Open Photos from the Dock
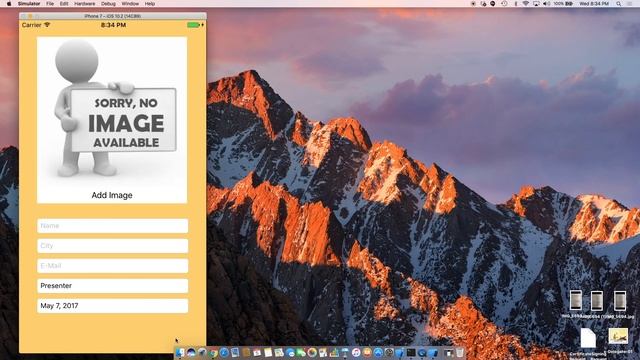Screen dimensions: 640x360 point(312,352)
